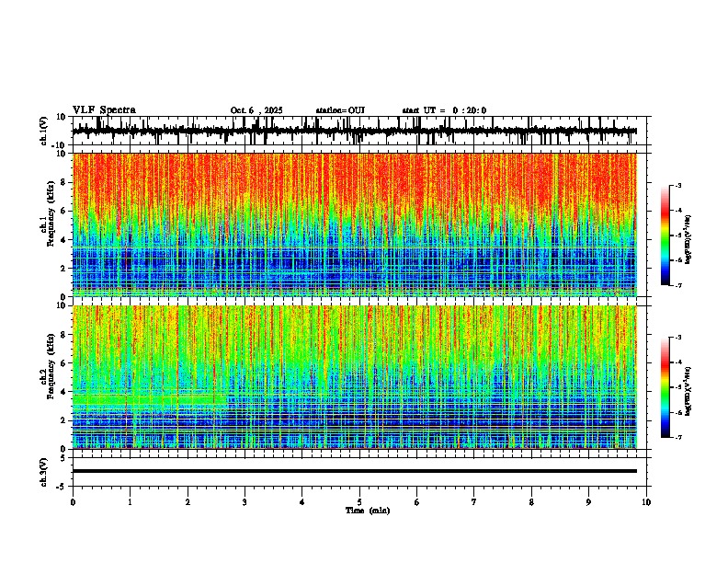
Task: Click the '6' tick on the Time axis
Action: coord(417,502)
